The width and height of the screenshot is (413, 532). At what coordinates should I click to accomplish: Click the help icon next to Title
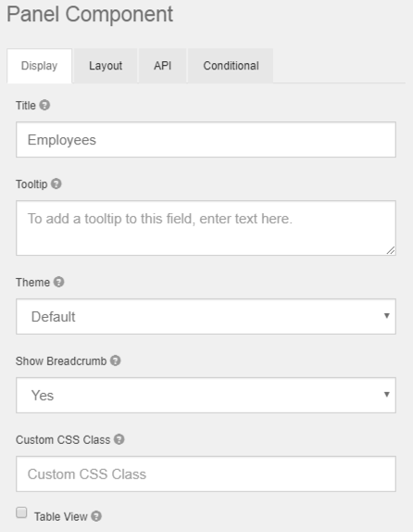(44, 105)
